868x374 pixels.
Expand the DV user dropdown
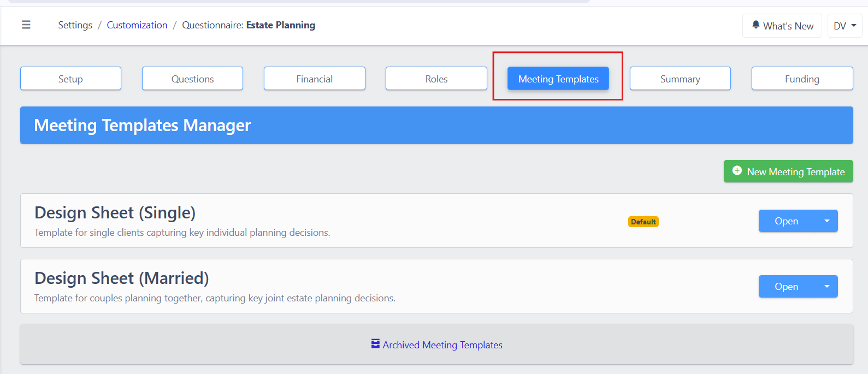tap(845, 26)
